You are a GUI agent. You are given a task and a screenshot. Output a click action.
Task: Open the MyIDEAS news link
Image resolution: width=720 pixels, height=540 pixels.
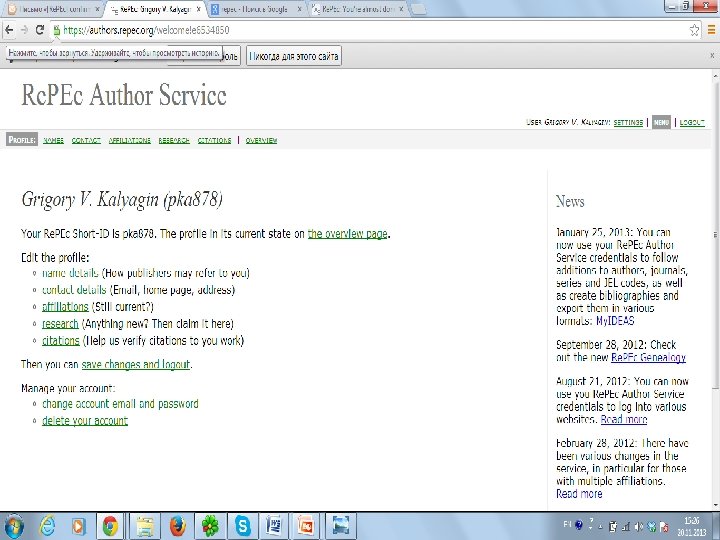point(615,321)
